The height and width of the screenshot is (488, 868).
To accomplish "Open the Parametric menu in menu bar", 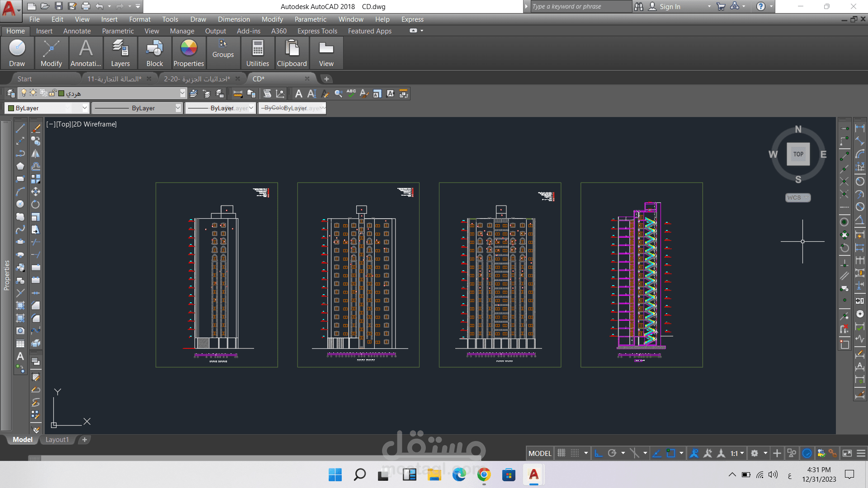I will tap(310, 19).
